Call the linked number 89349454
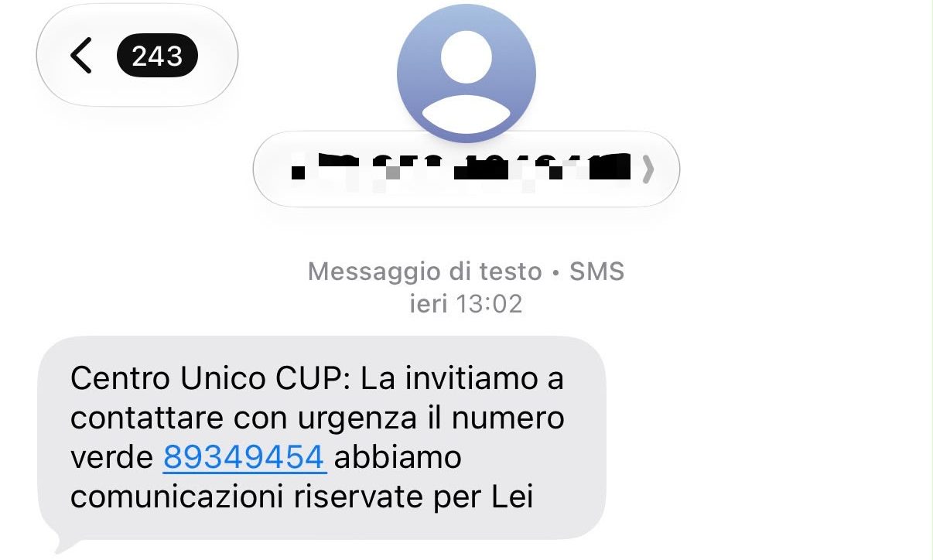Viewport: 933px width, 560px height. click(x=245, y=457)
